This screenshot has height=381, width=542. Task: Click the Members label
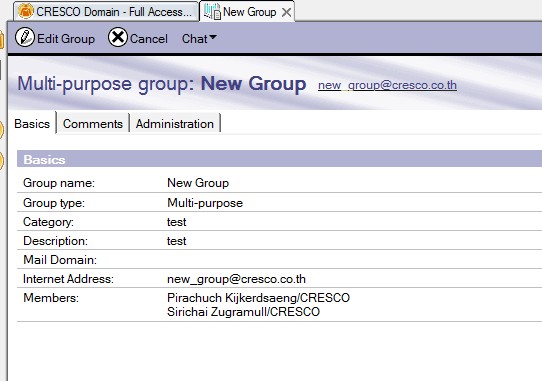(x=51, y=298)
